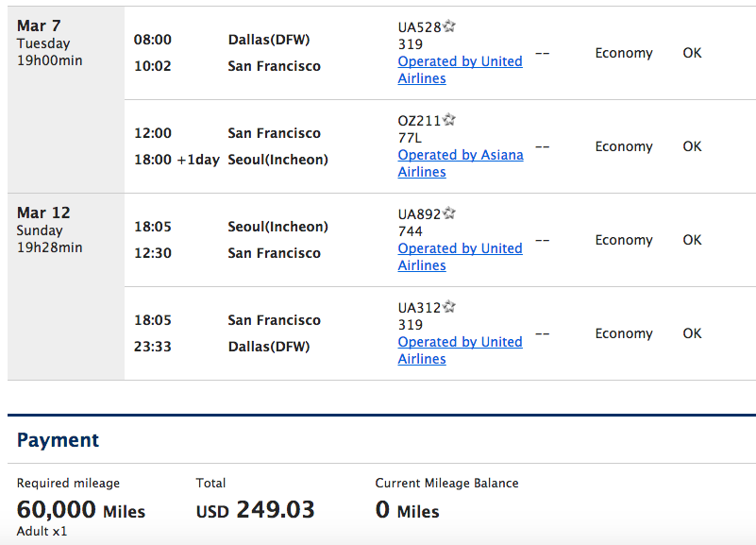Open 'Operated by United Airlines' link for UA528
Screen dimensions: 756x545
click(x=460, y=70)
